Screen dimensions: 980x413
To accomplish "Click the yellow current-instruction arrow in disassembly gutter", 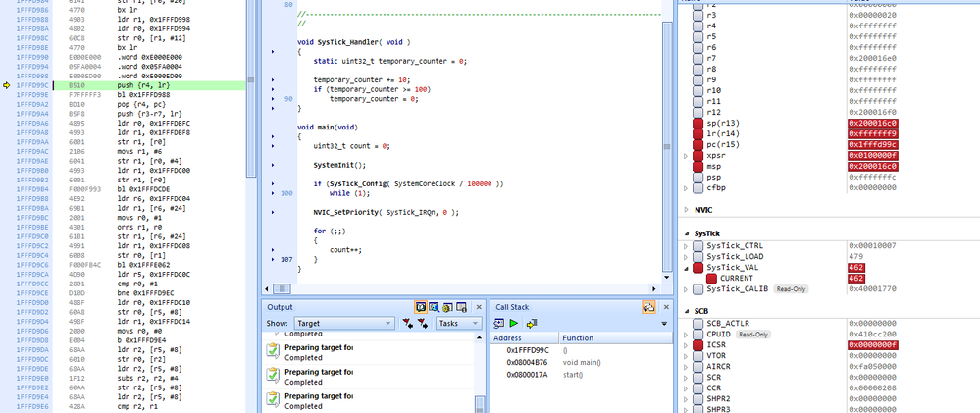I will point(7,85).
